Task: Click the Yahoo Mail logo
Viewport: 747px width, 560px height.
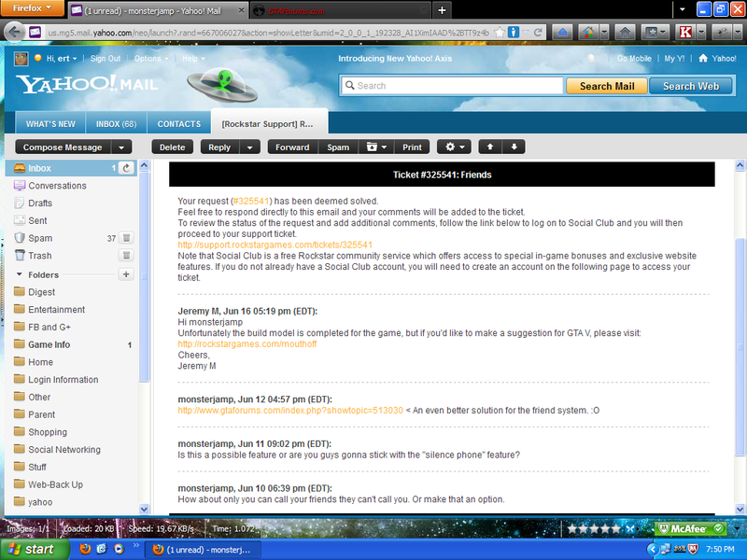Action: click(87, 84)
